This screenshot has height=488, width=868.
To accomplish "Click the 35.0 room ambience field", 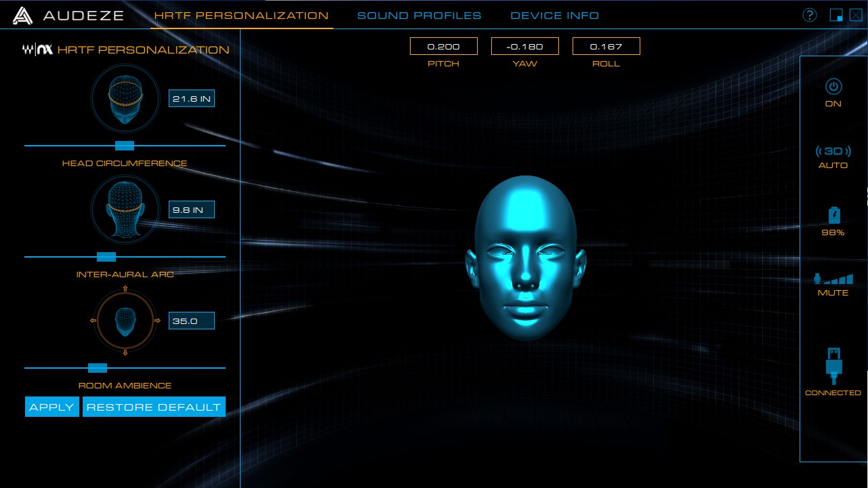I will 192,321.
